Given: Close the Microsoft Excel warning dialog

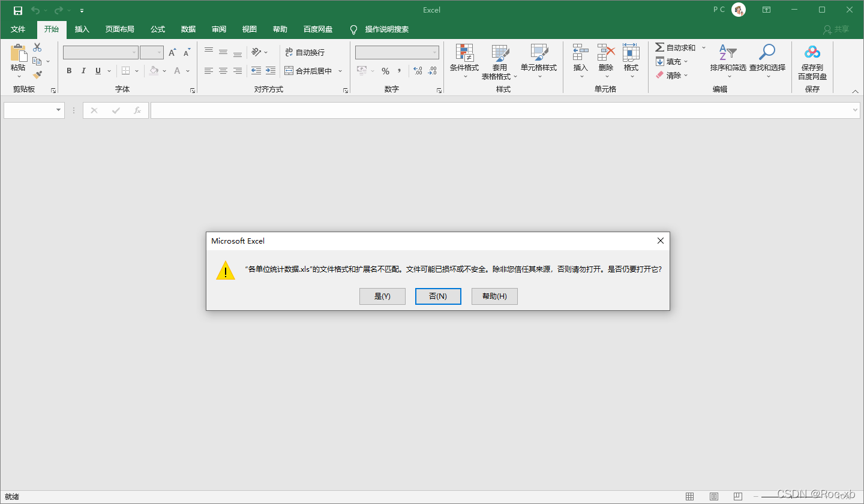Looking at the screenshot, I should pyautogui.click(x=661, y=241).
